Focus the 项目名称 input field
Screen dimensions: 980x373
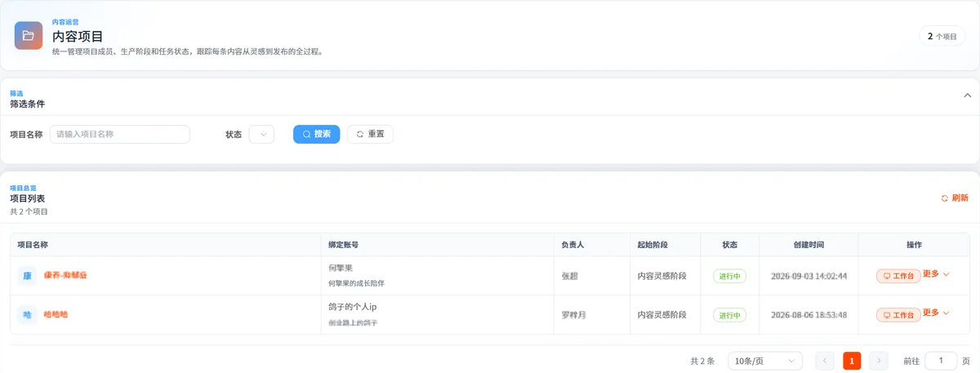tap(120, 134)
